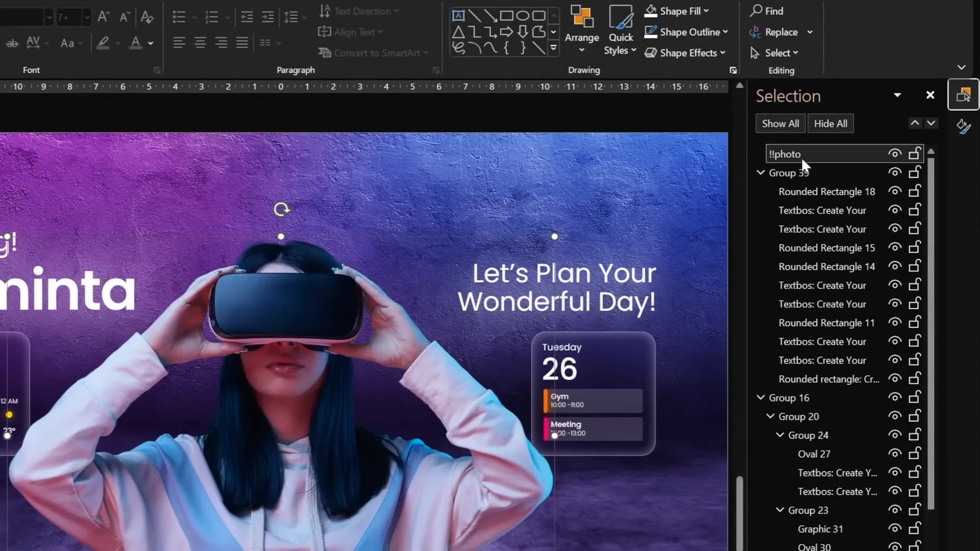Apply bullet list formatting
Viewport: 980px width, 551px height.
click(x=179, y=17)
